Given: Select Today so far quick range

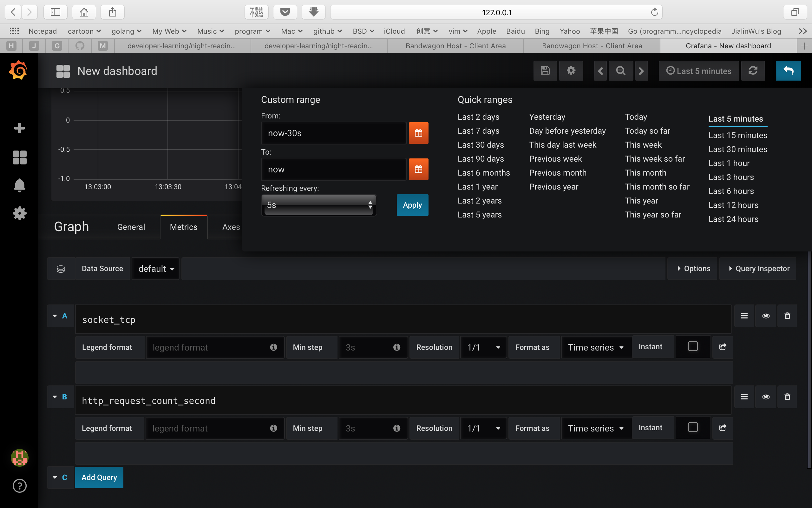Looking at the screenshot, I should pos(647,131).
